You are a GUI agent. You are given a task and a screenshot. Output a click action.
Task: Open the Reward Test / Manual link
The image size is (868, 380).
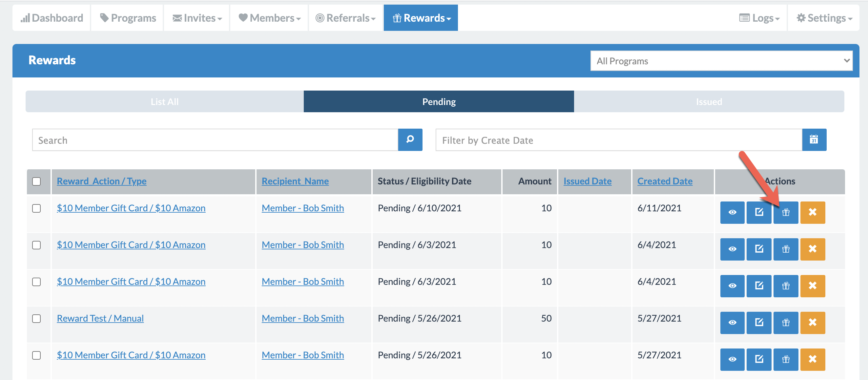pyautogui.click(x=100, y=318)
